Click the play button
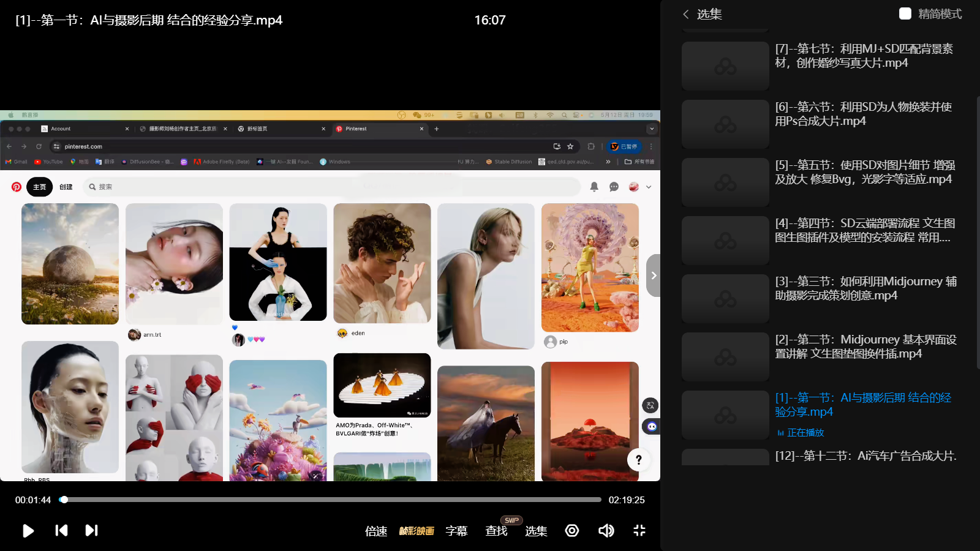 click(28, 531)
